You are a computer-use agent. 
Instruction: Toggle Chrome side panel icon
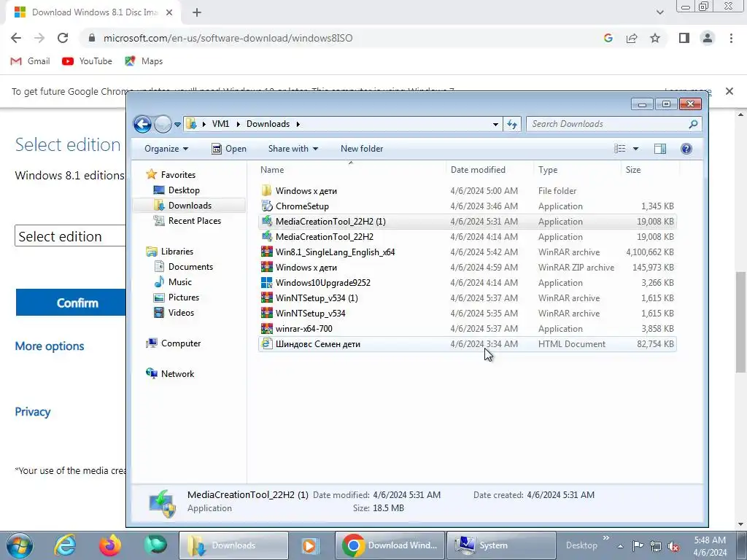(684, 38)
